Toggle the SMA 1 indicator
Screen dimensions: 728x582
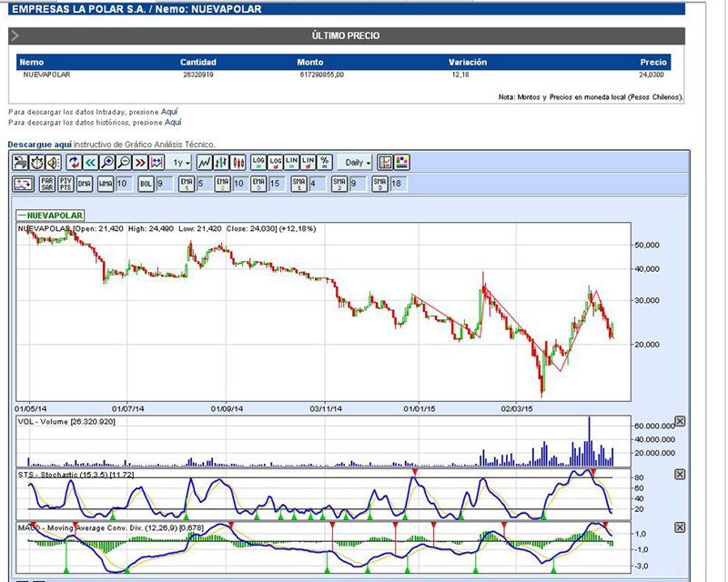click(299, 185)
